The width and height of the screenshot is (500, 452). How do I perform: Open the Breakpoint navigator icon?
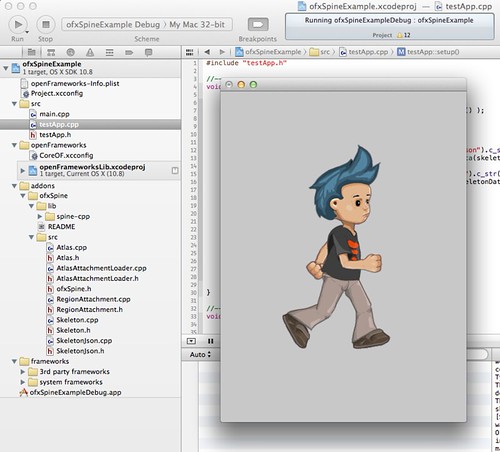pyautogui.click(x=129, y=52)
